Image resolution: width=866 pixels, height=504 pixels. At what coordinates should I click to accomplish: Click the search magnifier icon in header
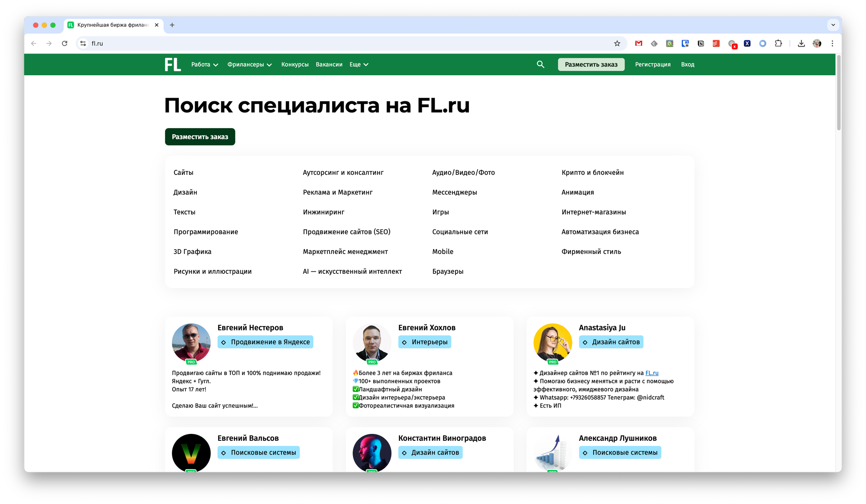click(x=540, y=64)
